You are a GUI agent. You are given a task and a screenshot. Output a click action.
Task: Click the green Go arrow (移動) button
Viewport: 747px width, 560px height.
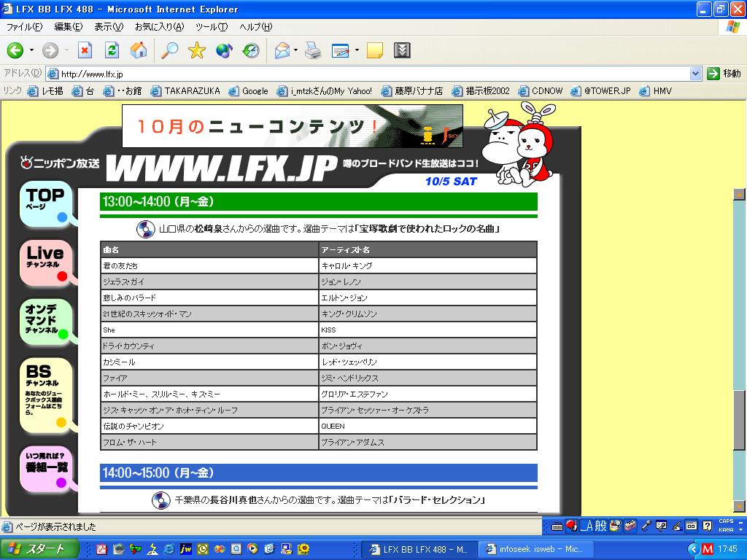pyautogui.click(x=724, y=74)
